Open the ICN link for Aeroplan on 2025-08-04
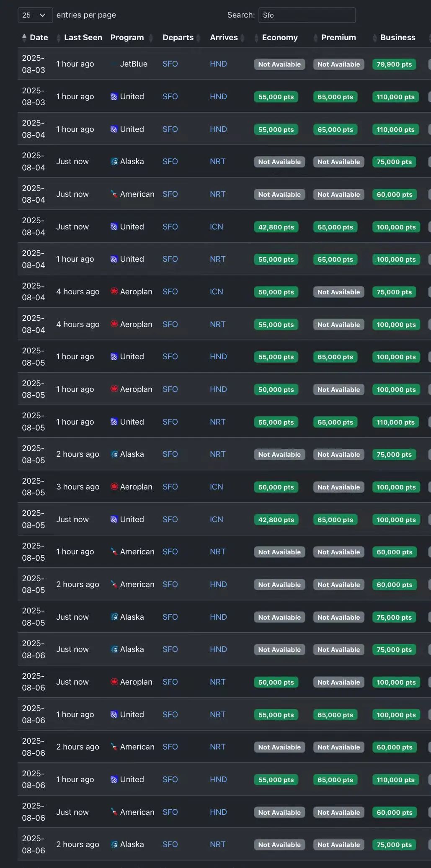The image size is (431, 868). [x=217, y=291]
